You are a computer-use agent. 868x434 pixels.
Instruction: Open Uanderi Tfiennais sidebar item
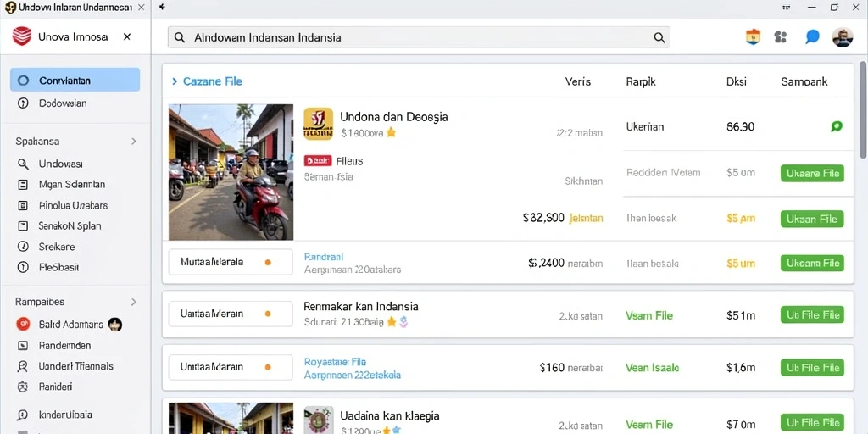point(75,366)
